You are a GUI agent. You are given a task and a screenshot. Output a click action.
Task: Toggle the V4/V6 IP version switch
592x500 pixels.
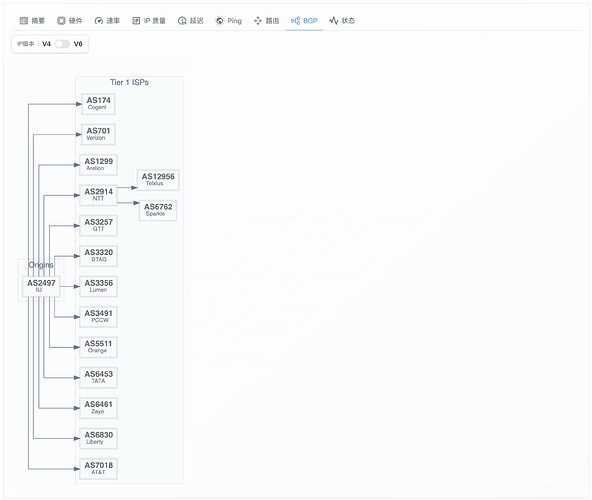[62, 44]
